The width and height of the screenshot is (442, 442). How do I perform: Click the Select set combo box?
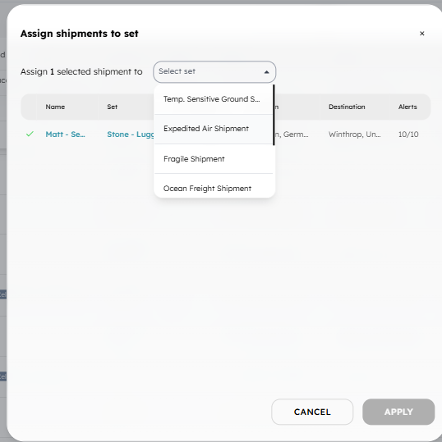pos(214,72)
